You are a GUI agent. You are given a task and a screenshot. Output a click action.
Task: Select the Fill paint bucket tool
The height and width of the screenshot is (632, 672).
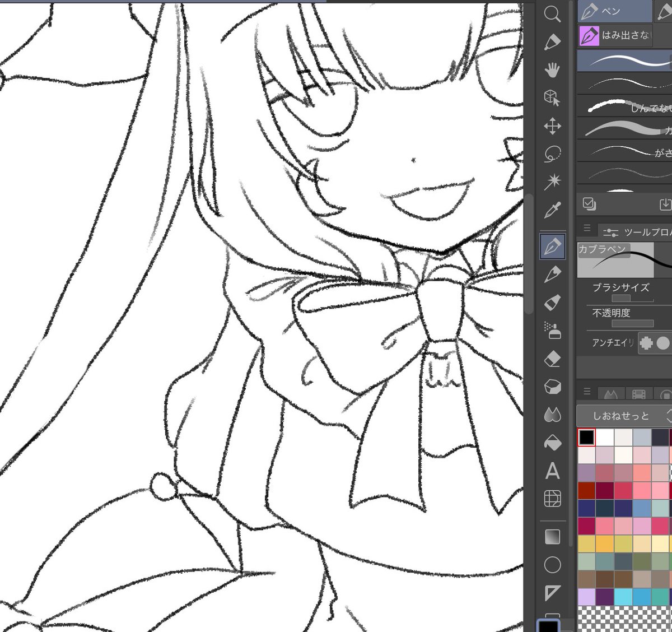553,443
